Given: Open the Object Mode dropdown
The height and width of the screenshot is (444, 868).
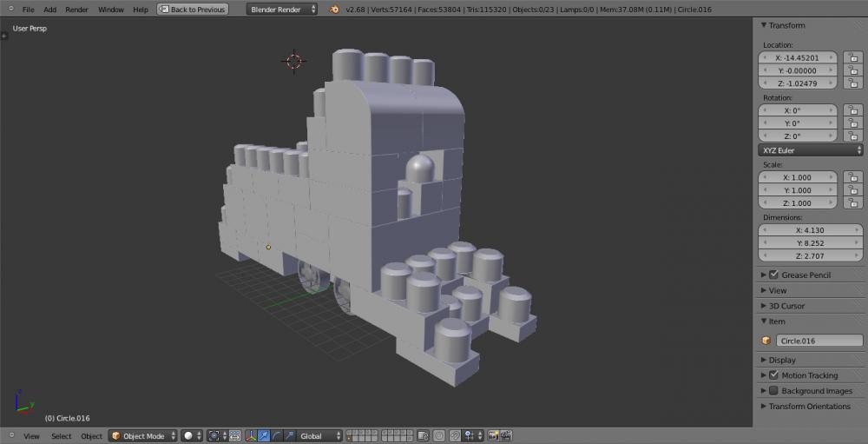Looking at the screenshot, I should click(x=143, y=435).
